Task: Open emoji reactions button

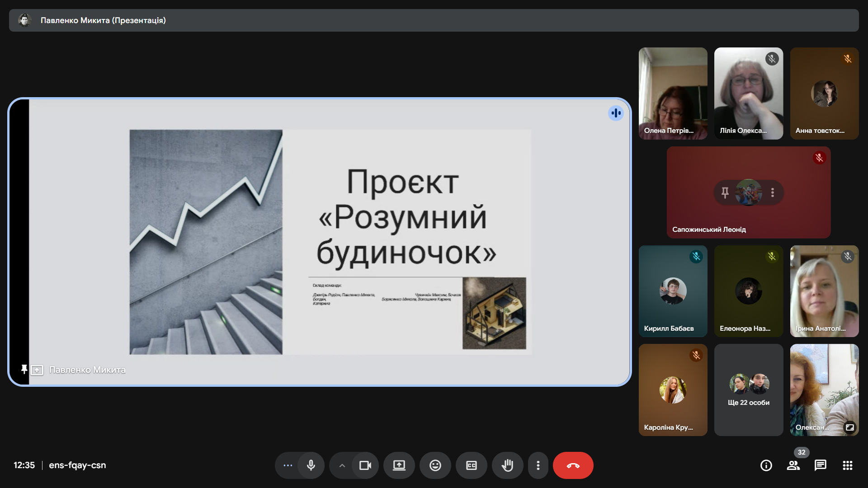Action: tap(435, 465)
